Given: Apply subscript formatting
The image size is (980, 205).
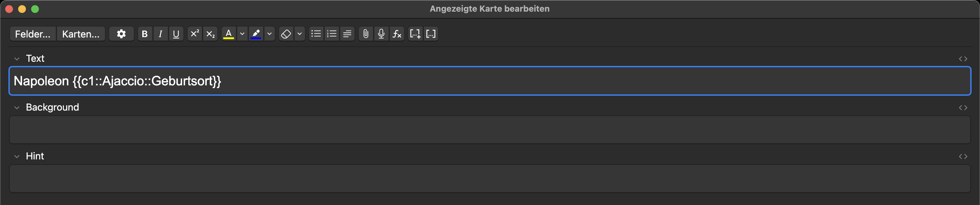Looking at the screenshot, I should (210, 34).
